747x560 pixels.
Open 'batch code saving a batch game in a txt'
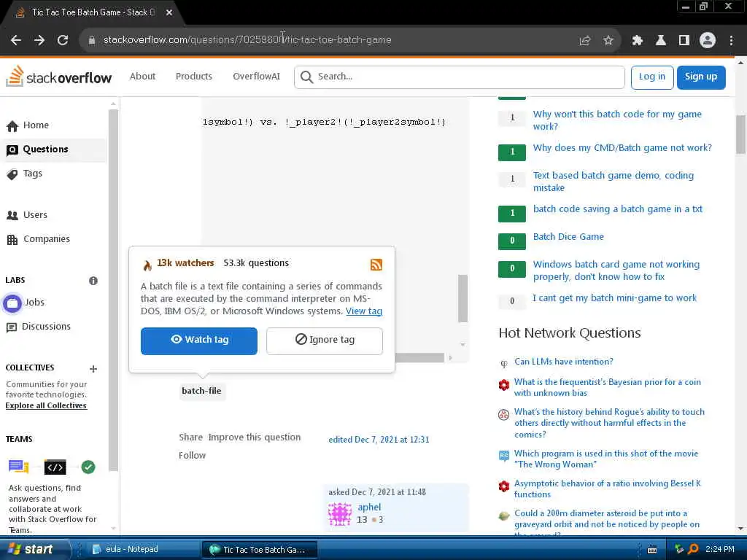click(617, 209)
